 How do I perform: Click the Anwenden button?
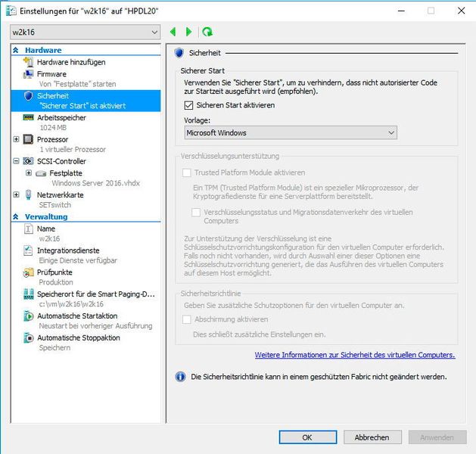point(437,437)
